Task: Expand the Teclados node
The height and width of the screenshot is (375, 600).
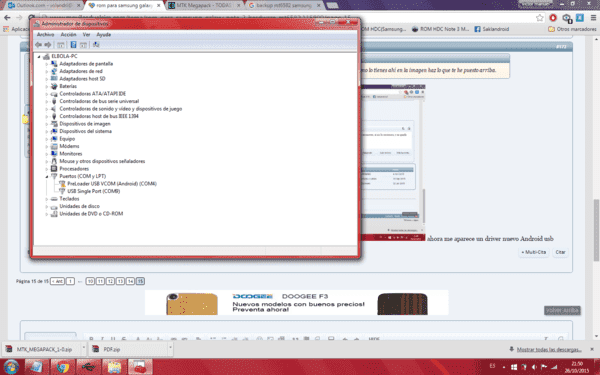Action: [47, 199]
